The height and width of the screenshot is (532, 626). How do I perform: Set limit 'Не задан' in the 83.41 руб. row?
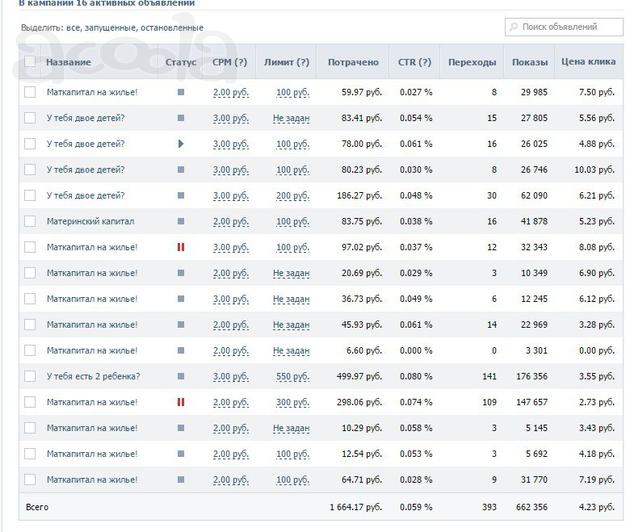(291, 119)
